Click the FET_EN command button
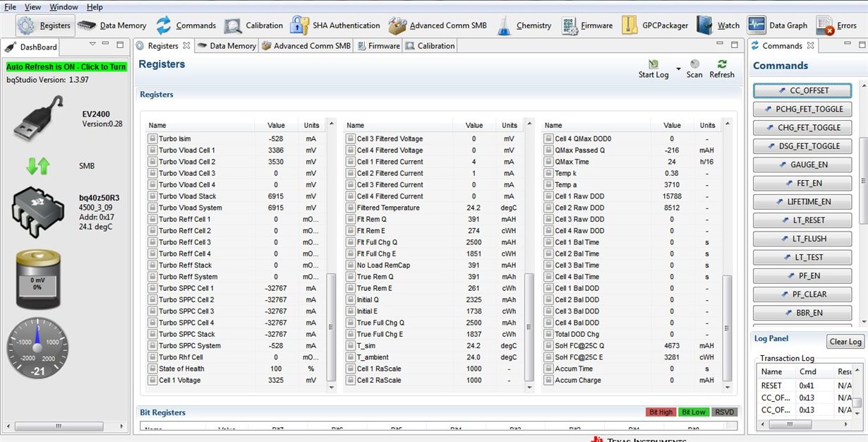This screenshot has height=442, width=868. click(802, 183)
